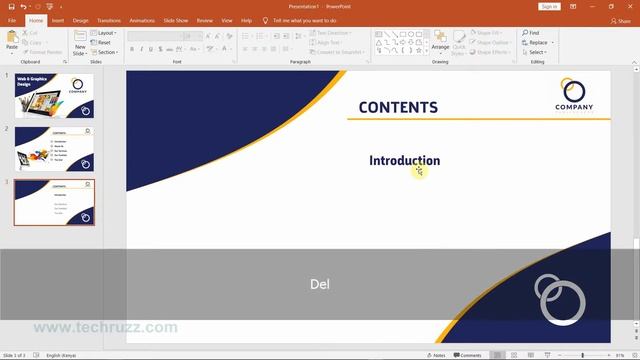The image size is (640, 360).
Task: Switch to Slide Sorter view icon
Action: click(x=514, y=355)
